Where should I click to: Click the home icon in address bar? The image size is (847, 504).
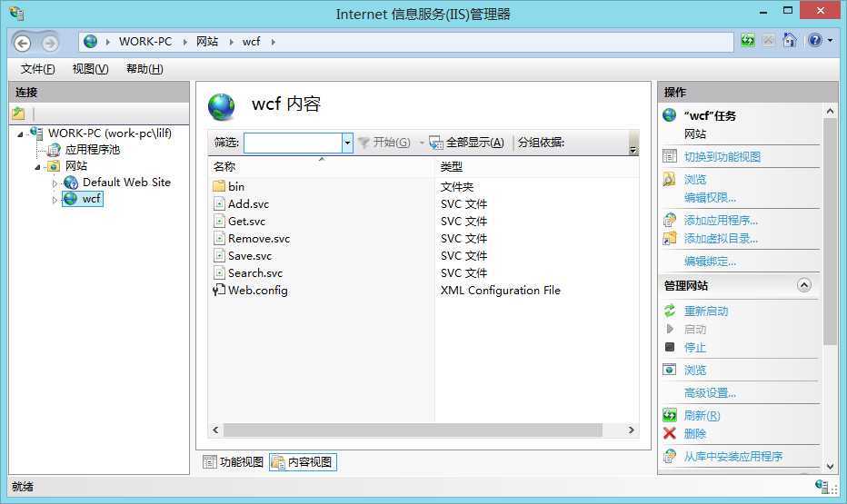pyautogui.click(x=790, y=41)
